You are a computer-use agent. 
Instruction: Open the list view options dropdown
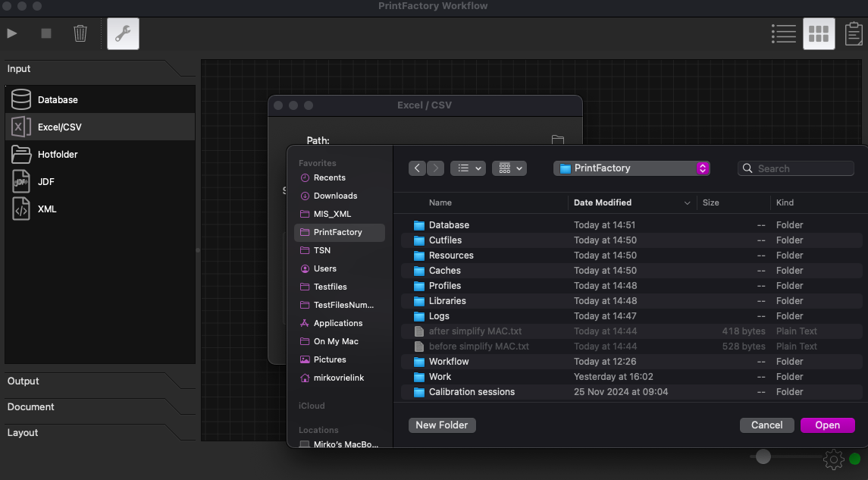pos(468,168)
